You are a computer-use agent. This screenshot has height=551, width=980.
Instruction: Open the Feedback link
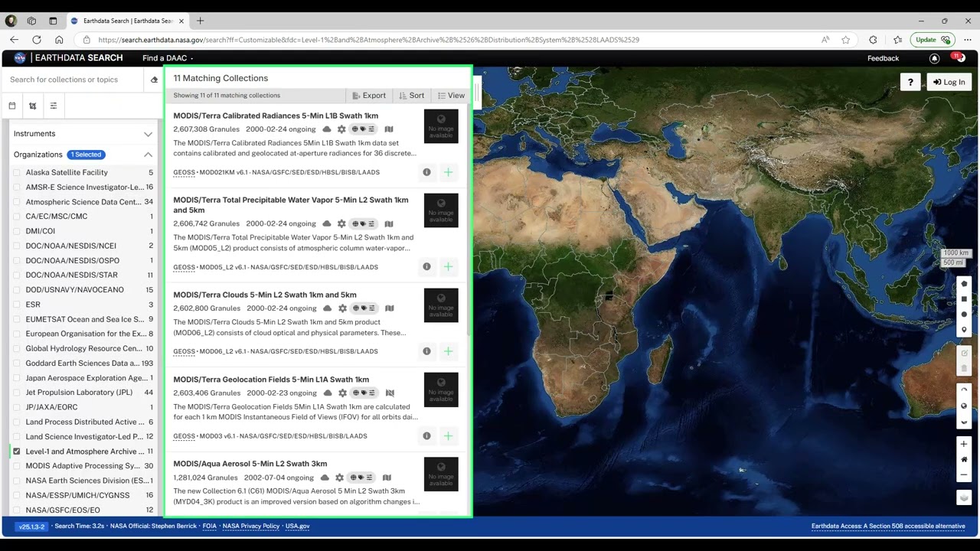(883, 58)
